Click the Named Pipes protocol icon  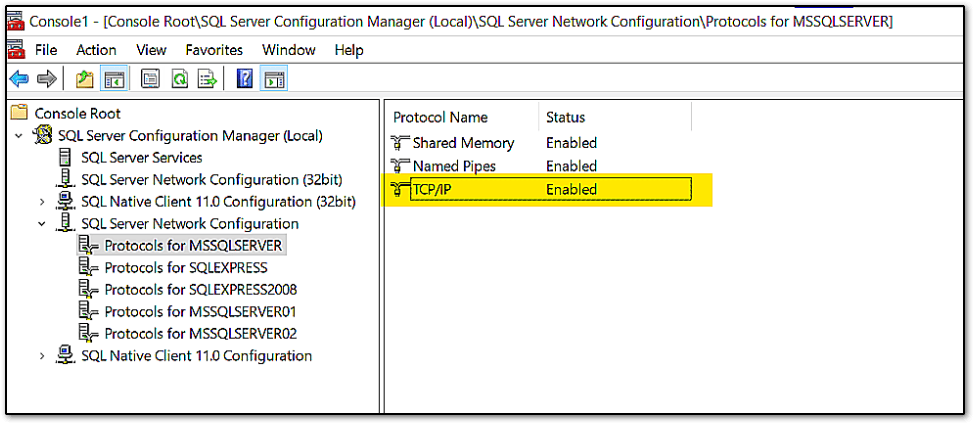coord(400,166)
